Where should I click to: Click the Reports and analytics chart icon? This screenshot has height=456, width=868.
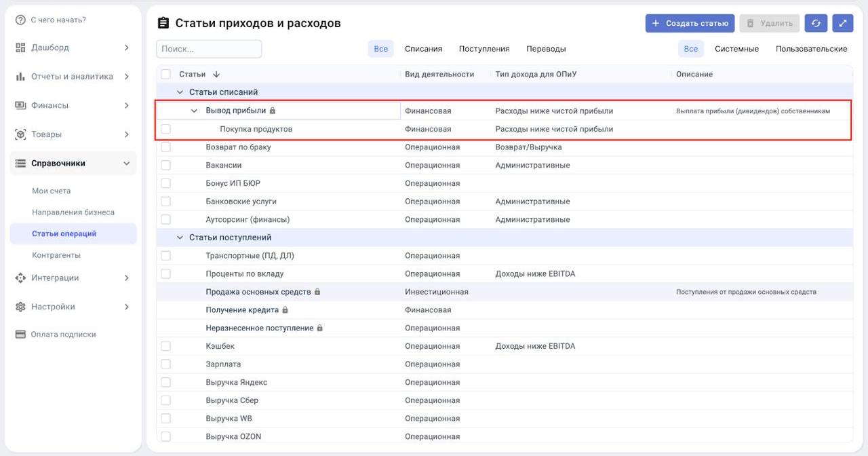pos(20,77)
